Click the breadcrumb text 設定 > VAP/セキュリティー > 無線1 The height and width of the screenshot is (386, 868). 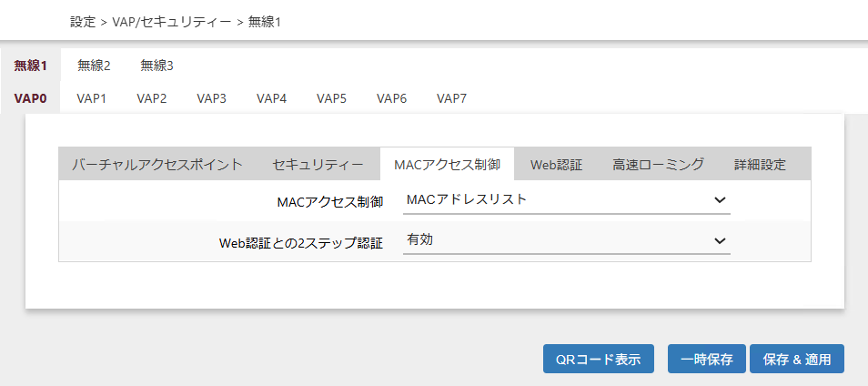(176, 23)
